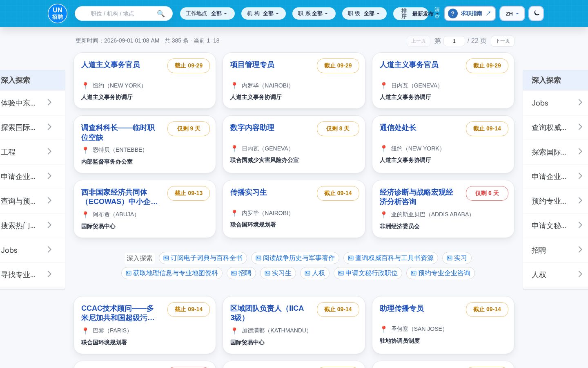Click 仅剩 9 天 deadline badge
This screenshot has height=368, width=588.
click(x=189, y=128)
